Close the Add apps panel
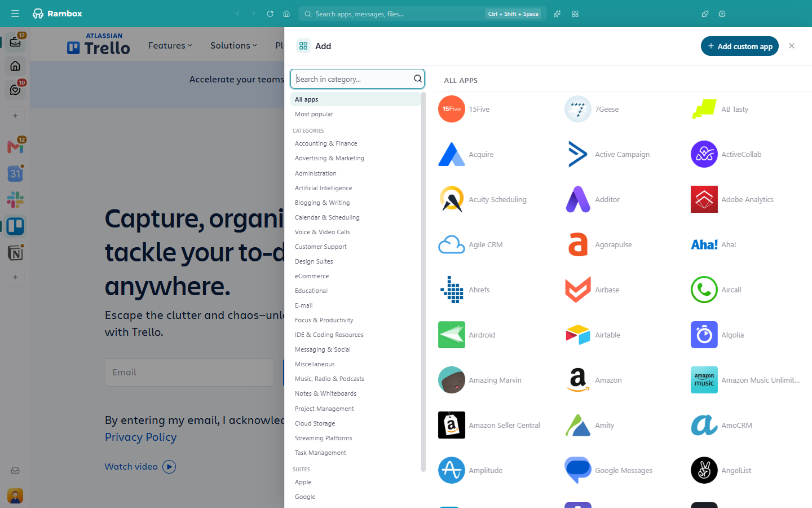The height and width of the screenshot is (508, 812). 792,46
